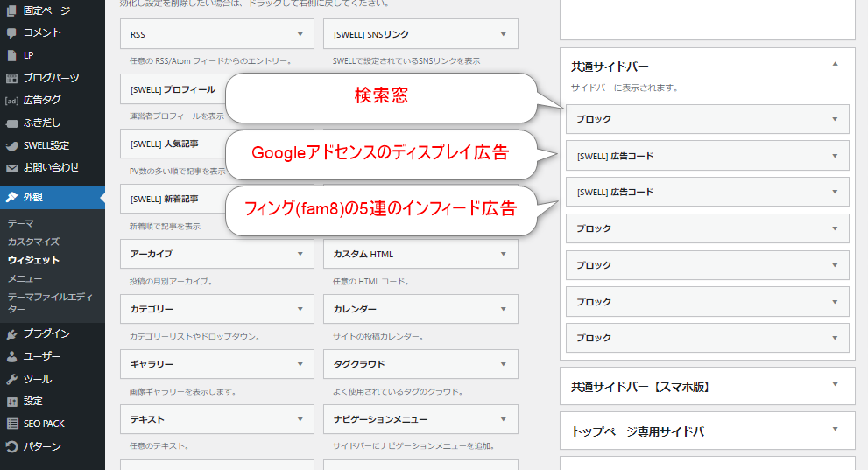Screen dimensions: 868x470
Task: Click the wrench icon beside ツール
Action: 11,379
